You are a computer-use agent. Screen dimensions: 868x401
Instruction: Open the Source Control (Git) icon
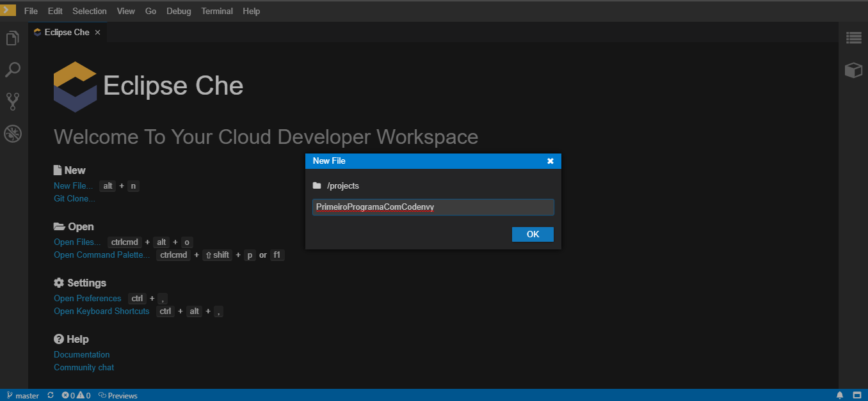point(13,101)
